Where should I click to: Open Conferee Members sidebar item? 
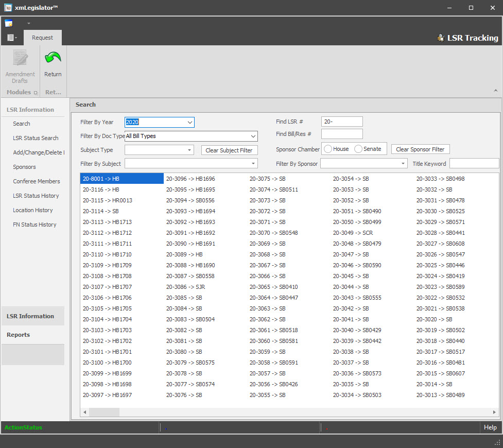[x=36, y=181]
